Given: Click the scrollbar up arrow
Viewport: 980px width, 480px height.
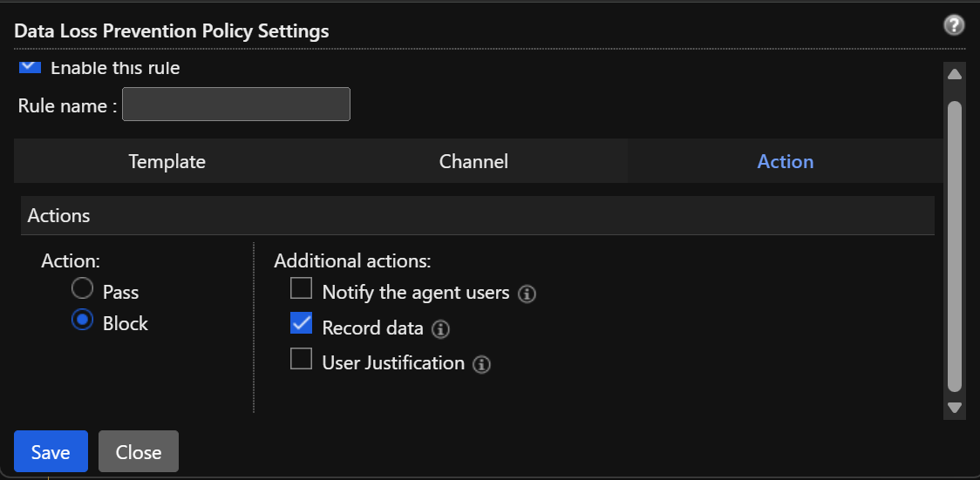Looking at the screenshot, I should pos(955,75).
